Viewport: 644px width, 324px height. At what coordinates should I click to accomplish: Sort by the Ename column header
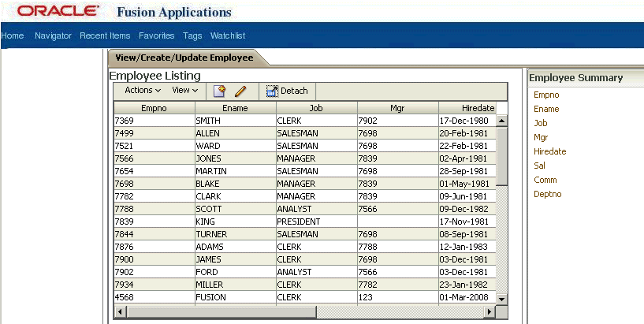coord(236,108)
